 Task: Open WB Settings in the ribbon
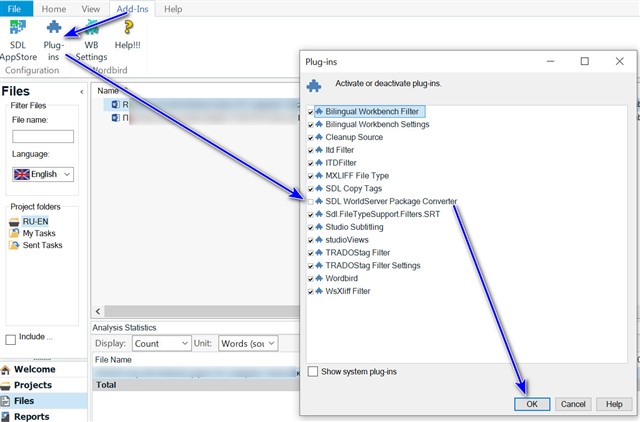click(x=91, y=41)
